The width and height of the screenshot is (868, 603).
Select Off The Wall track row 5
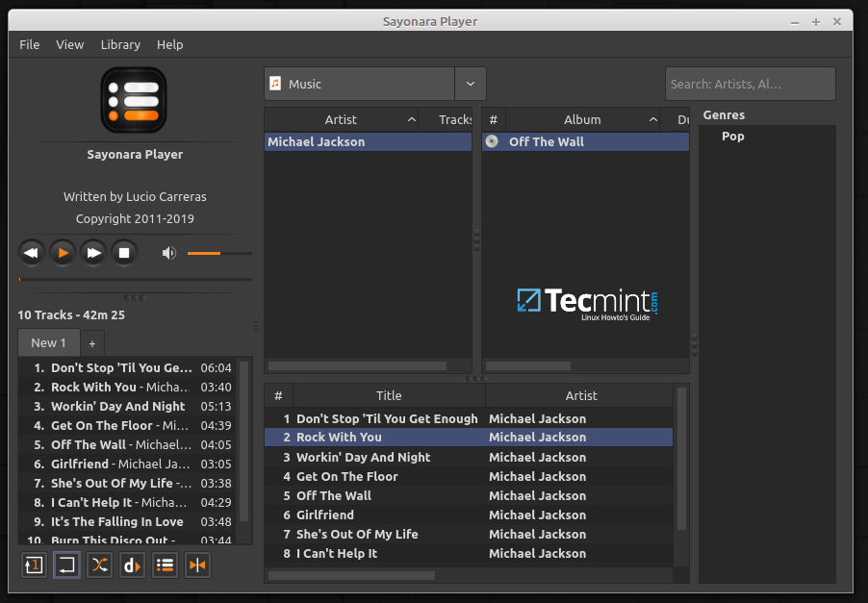coord(469,495)
